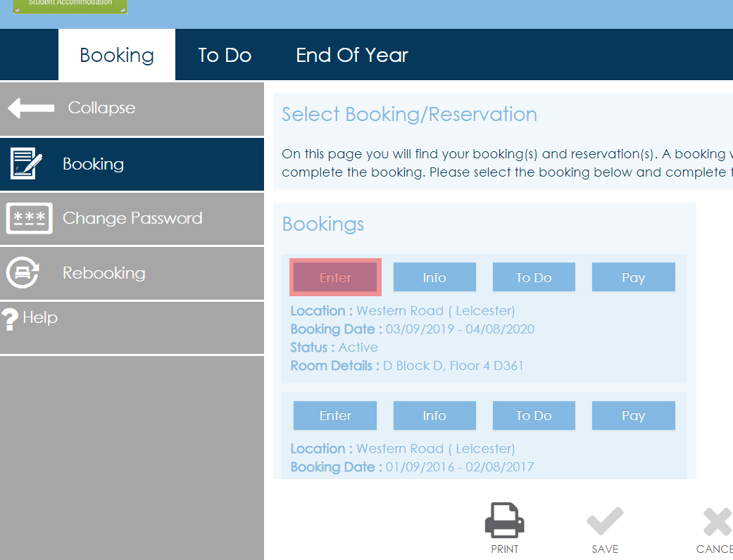Click the Save checkmark icon
Screen dimensions: 733x560
(605, 521)
